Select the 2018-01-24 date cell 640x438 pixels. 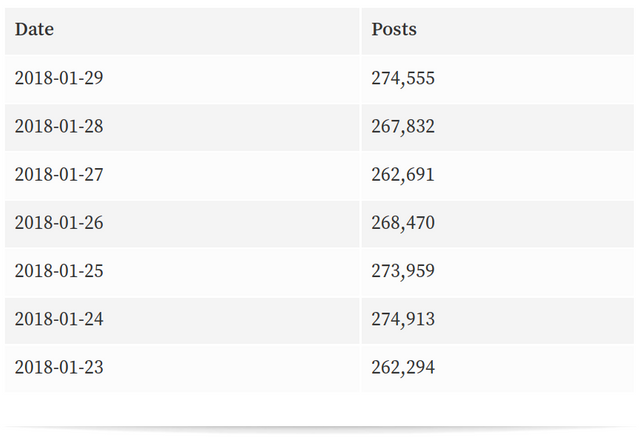pyautogui.click(x=59, y=319)
